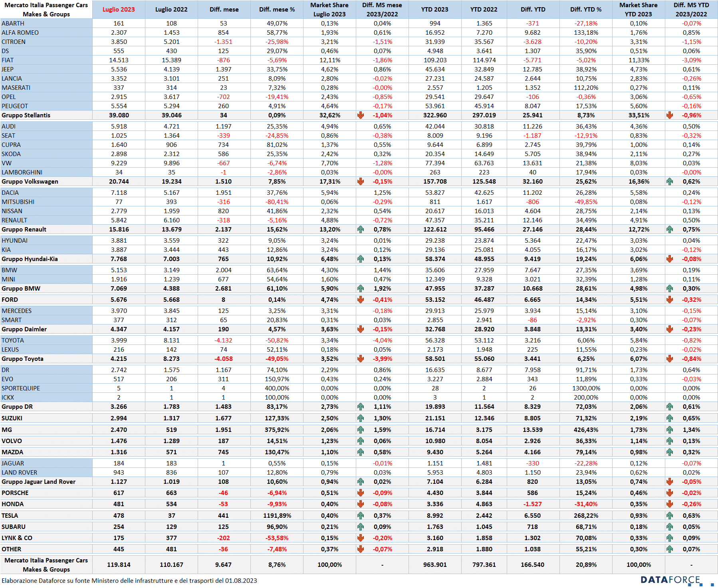
Task: Click the ALFA ROMEO row label
Action: pyautogui.click(x=20, y=33)
